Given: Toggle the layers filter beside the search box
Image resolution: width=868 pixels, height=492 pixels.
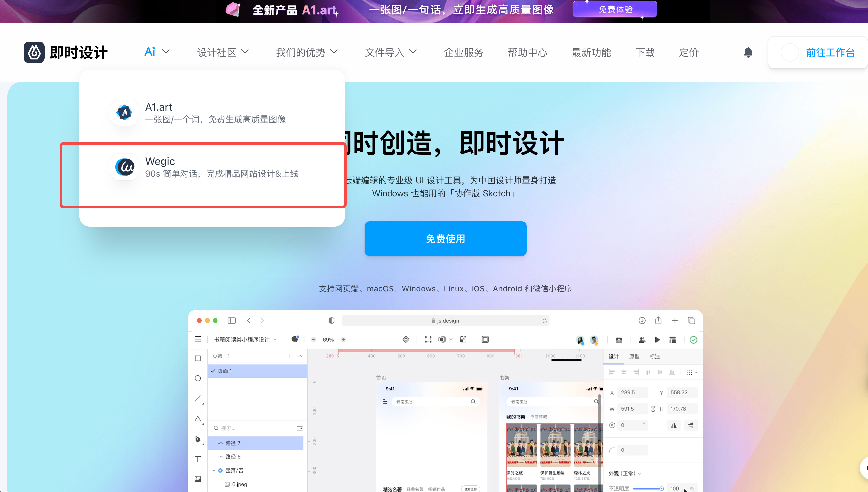Looking at the screenshot, I should tap(300, 428).
